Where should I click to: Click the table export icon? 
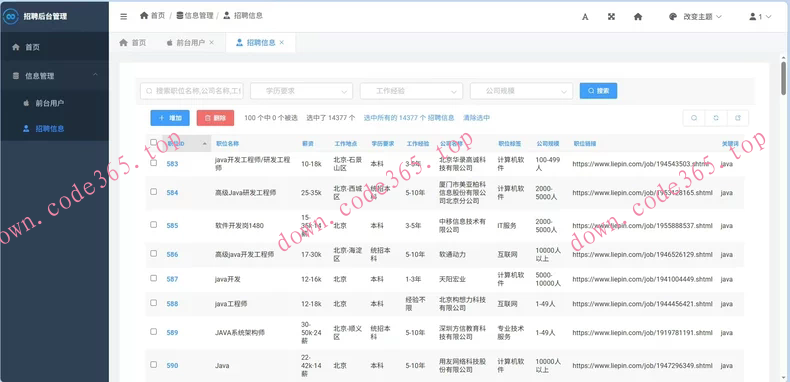738,118
